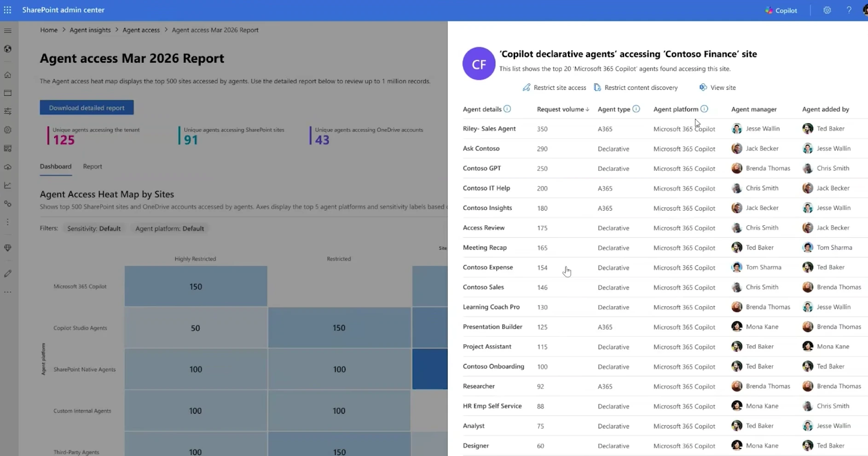Select Contoso Expense agent name

tap(488, 267)
